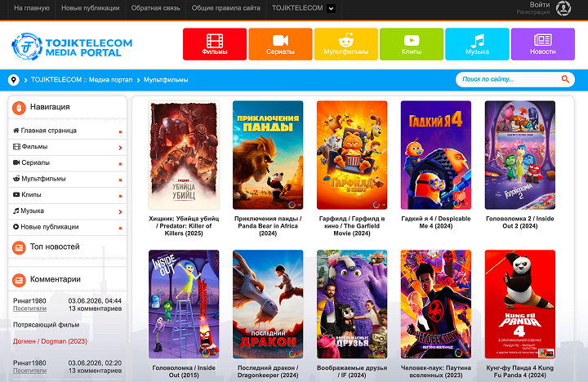Open the TOJIKTELECOM dropdown arrow in top bar
The width and height of the screenshot is (588, 382).
click(331, 8)
